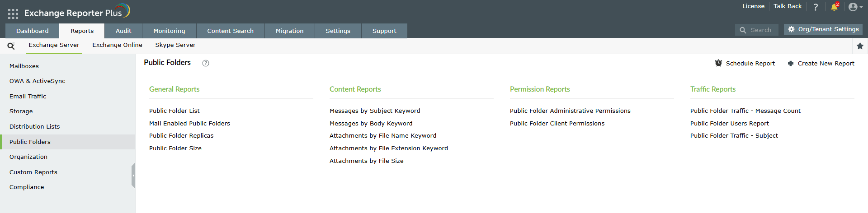Select Distribution Lists in the sidebar

pyautogui.click(x=35, y=127)
